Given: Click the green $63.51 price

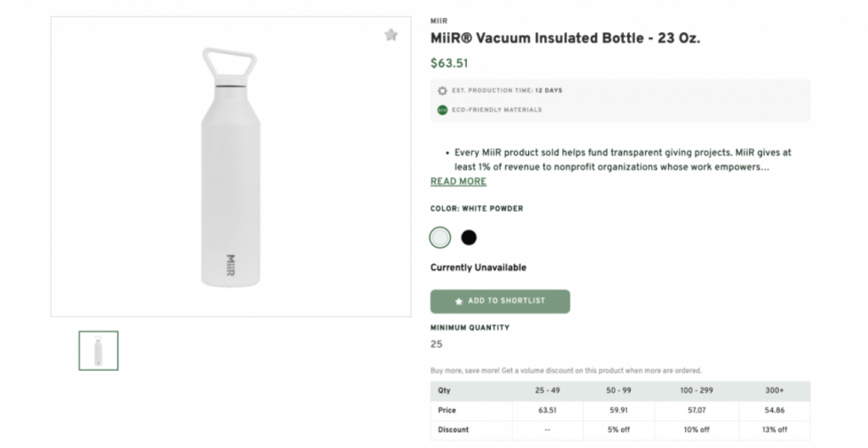Looking at the screenshot, I should click(x=449, y=63).
